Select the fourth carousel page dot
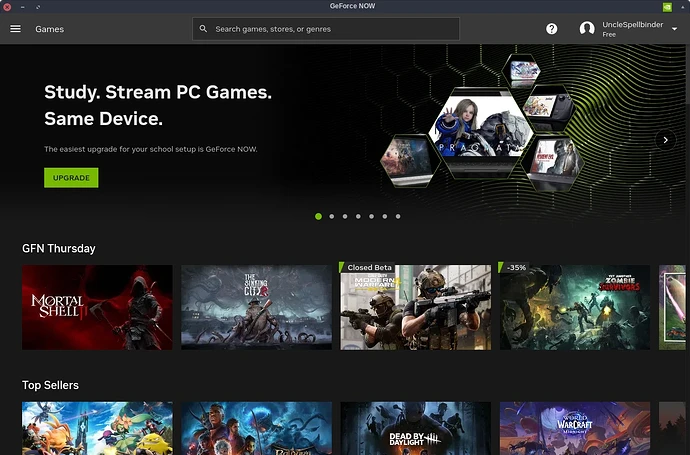 358,216
